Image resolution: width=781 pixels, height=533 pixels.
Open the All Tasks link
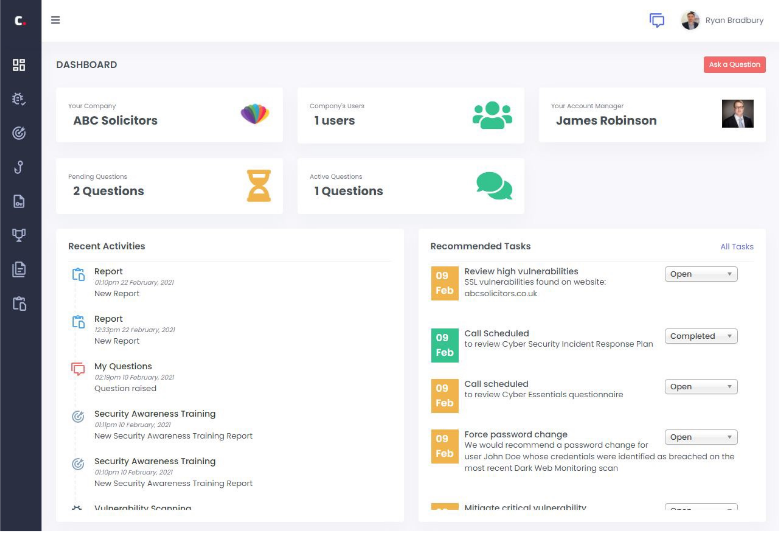[737, 247]
